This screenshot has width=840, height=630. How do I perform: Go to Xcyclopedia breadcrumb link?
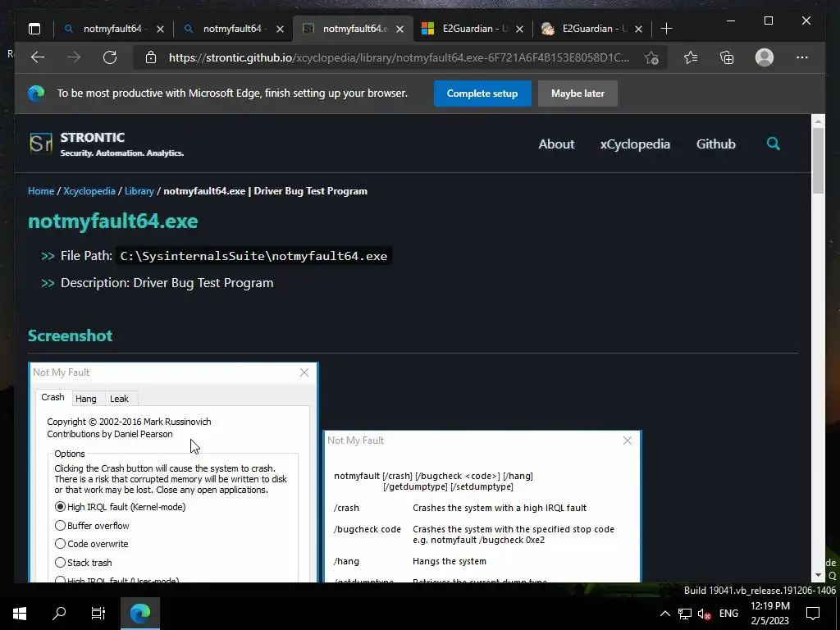[x=89, y=191]
